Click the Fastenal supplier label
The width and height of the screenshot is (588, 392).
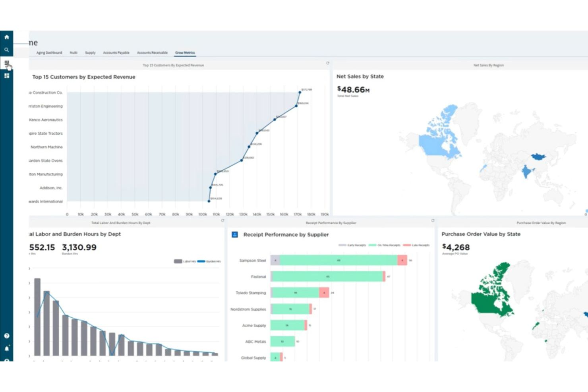[x=258, y=277]
